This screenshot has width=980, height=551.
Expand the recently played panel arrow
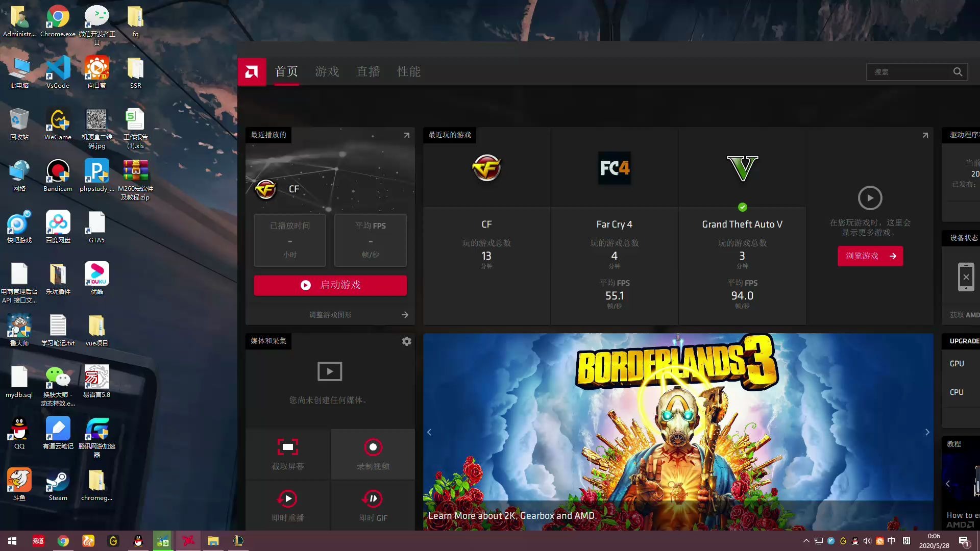point(406,135)
